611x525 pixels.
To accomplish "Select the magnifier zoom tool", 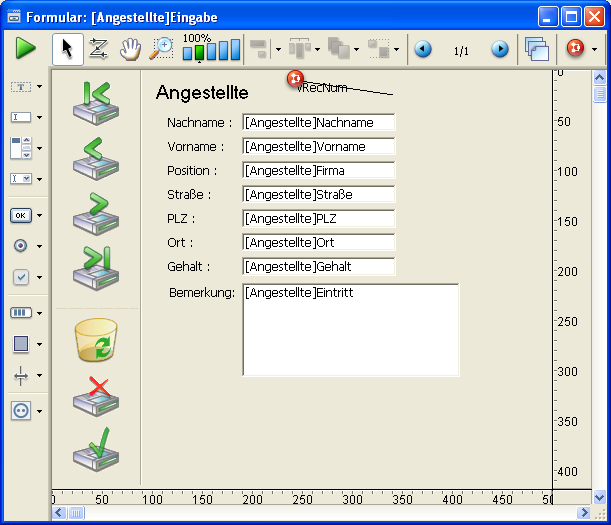I will click(160, 48).
